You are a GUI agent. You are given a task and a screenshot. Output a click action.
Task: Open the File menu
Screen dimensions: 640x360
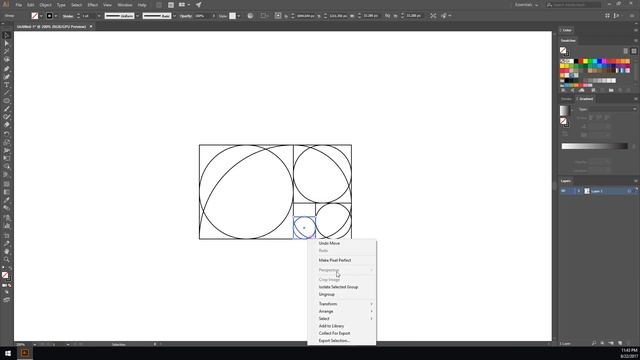pyautogui.click(x=18, y=5)
